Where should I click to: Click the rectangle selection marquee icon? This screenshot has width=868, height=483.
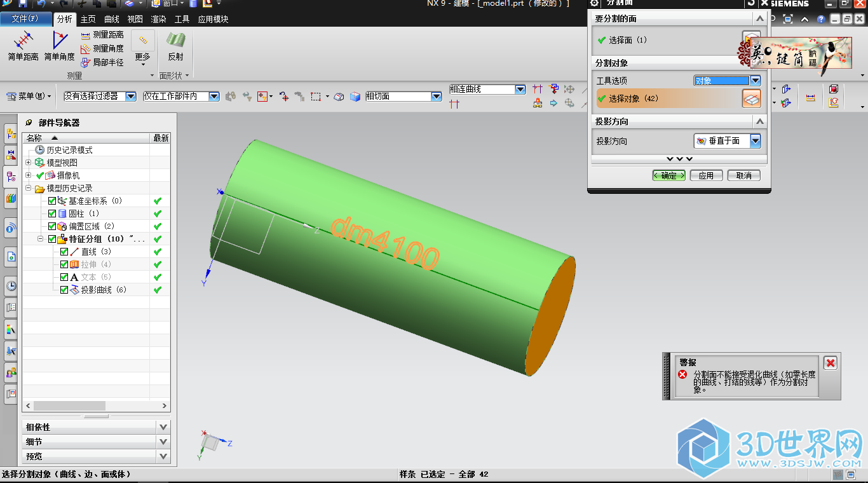(x=316, y=97)
